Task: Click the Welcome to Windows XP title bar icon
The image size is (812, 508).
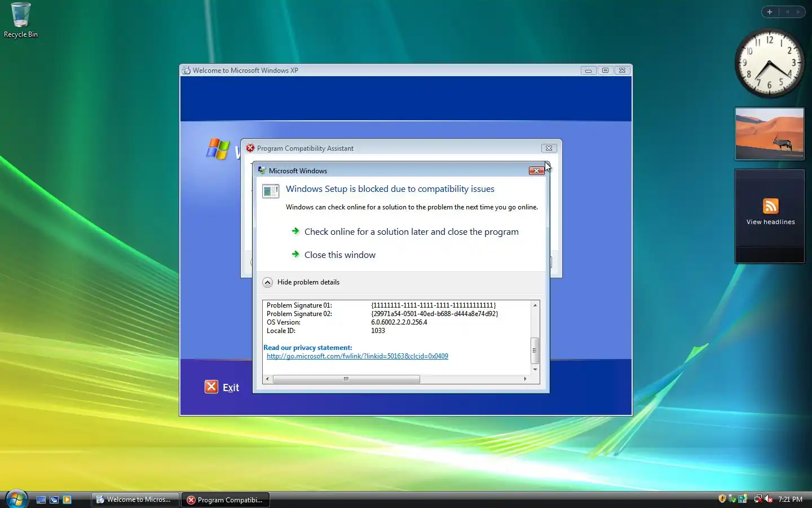Action: pos(186,71)
